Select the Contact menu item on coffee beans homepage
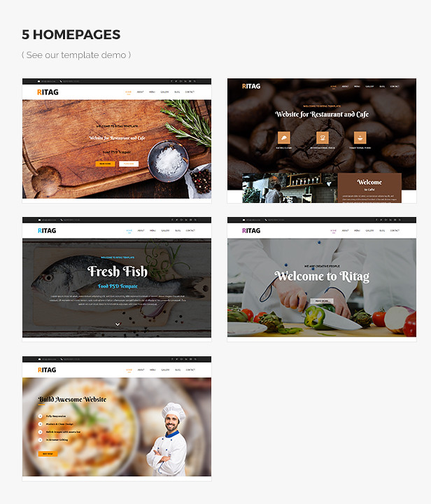The height and width of the screenshot is (504, 431). point(395,87)
